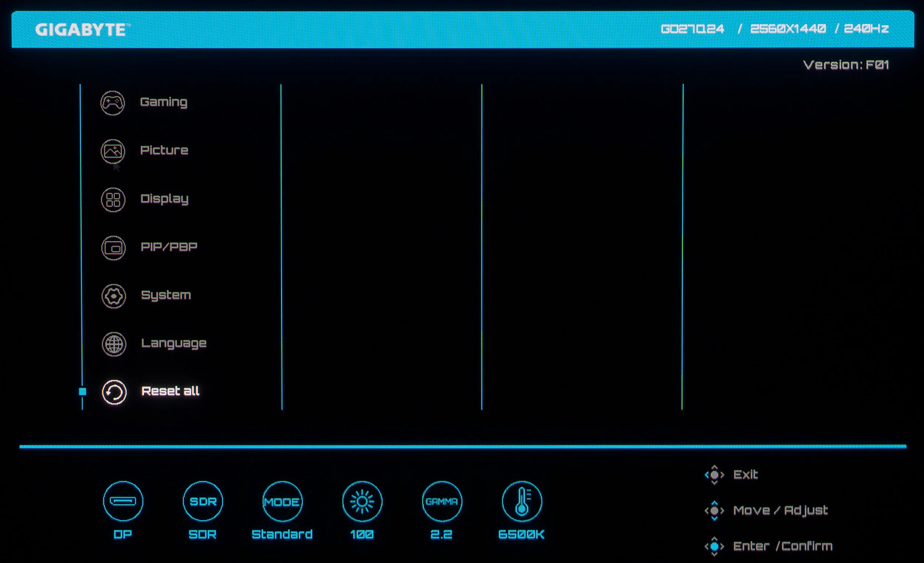Click the Language globe icon
This screenshot has width=924, height=563.
[114, 344]
